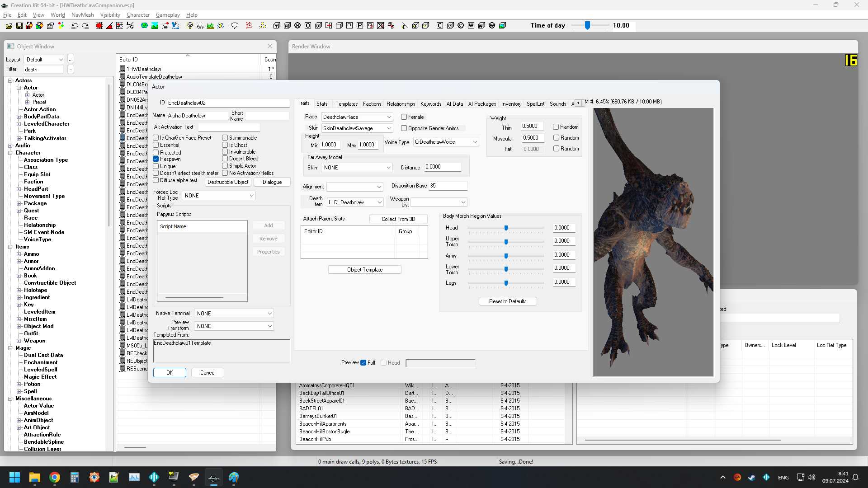The image size is (868, 488).
Task: Uncheck the Respawn checkbox
Action: pyautogui.click(x=156, y=159)
